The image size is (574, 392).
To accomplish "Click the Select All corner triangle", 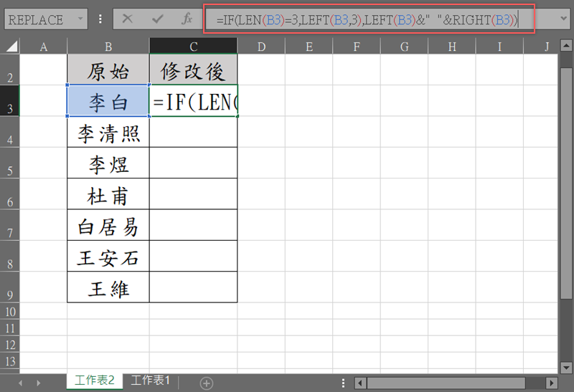I will [11, 47].
